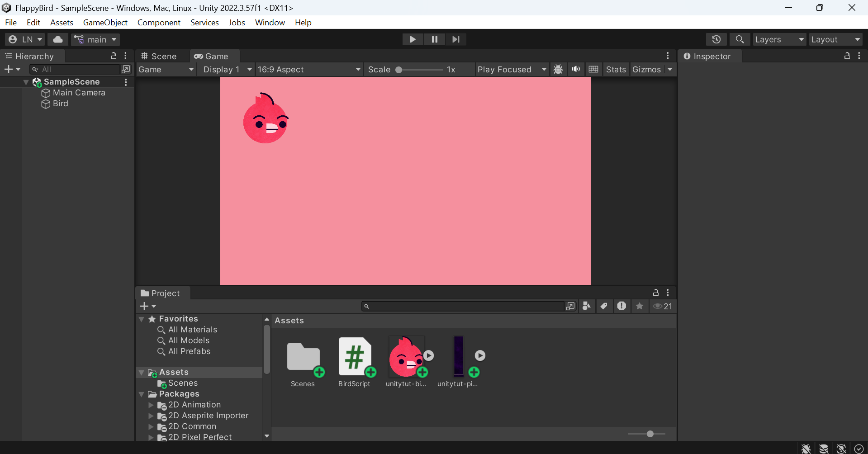Click the Step frame button
The image size is (868, 454).
coord(455,39)
